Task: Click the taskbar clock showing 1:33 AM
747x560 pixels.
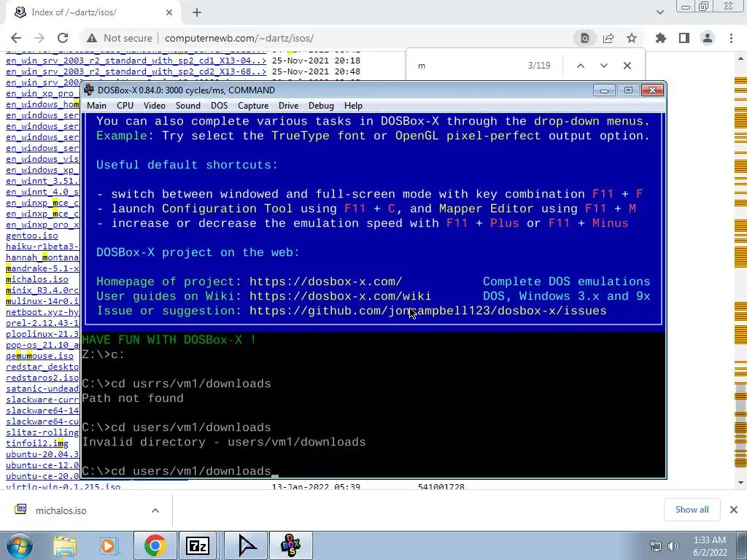Action: pyautogui.click(x=710, y=546)
